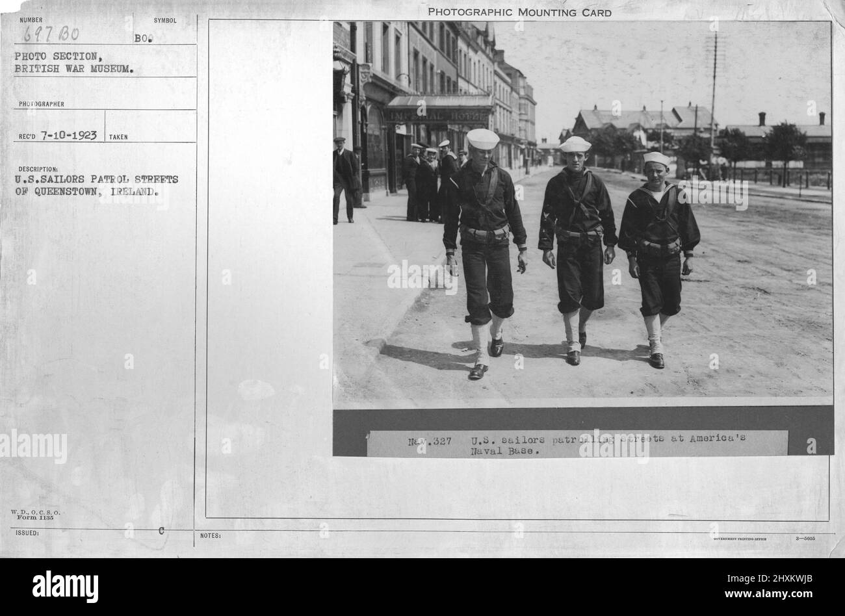Click the 'PHOTOGRAPHIC MOUNTING CARD' heading
The width and height of the screenshot is (845, 616).
pyautogui.click(x=519, y=12)
